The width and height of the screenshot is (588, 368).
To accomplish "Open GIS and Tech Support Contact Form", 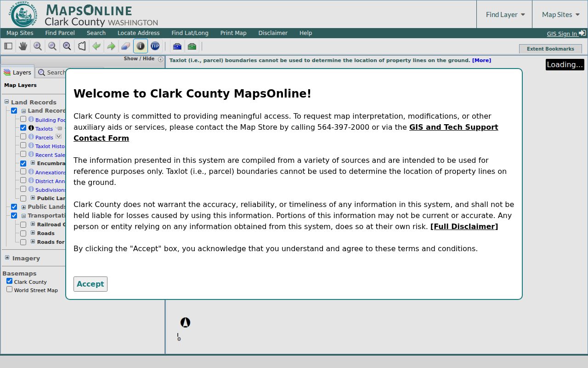I will pyautogui.click(x=286, y=132).
